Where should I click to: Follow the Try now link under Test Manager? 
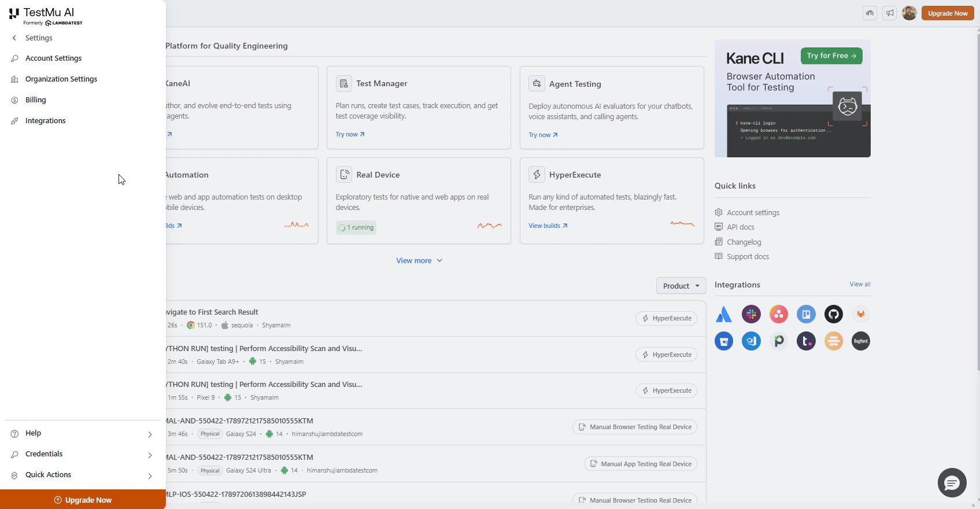click(x=350, y=134)
